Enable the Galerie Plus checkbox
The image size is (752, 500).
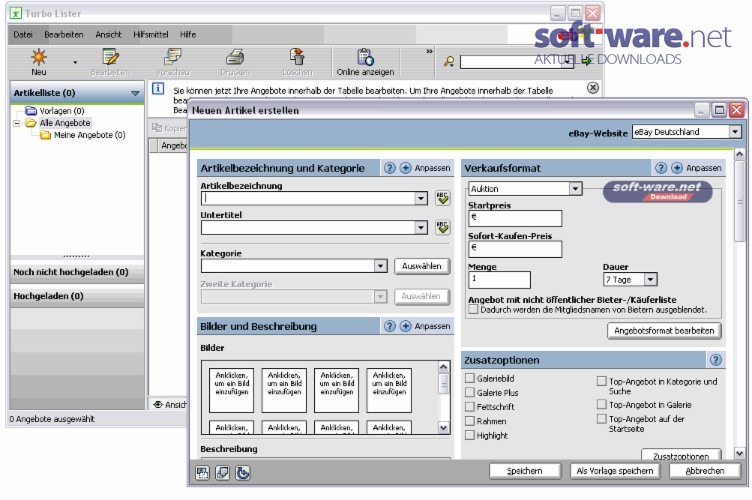click(470, 392)
